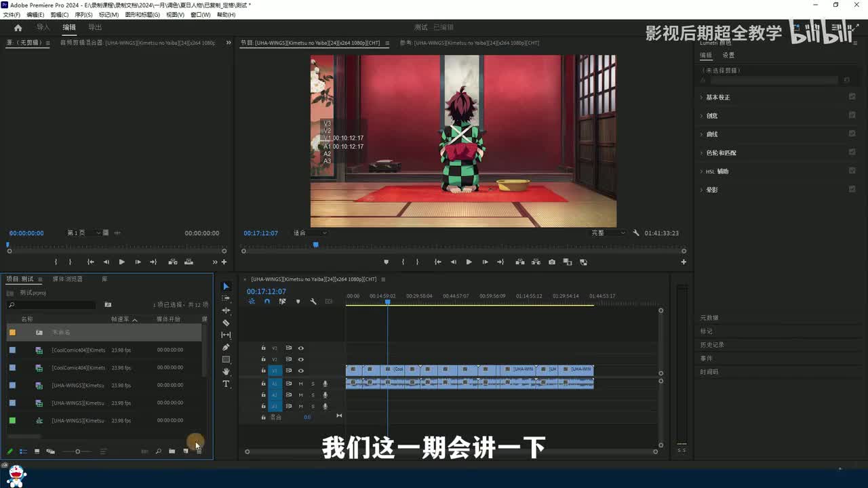Open button editor plus in program monitor
This screenshot has width=868, height=488.
coord(684,262)
